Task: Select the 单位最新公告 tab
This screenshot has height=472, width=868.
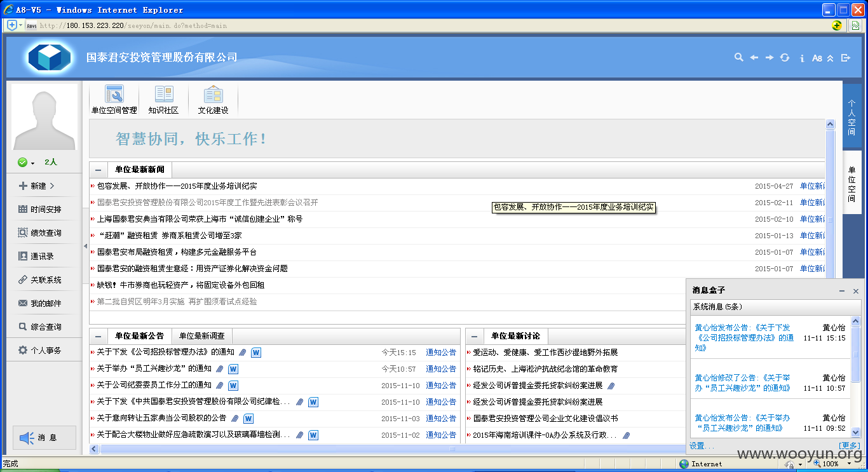Action: [139, 336]
